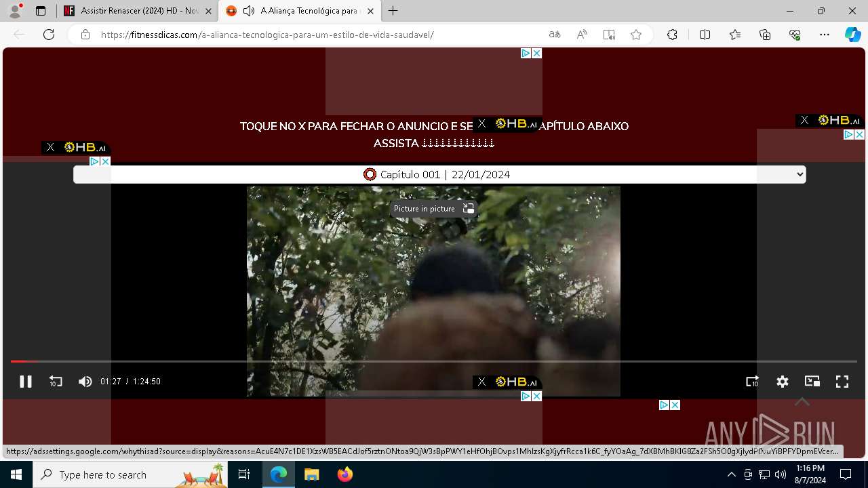Image resolution: width=868 pixels, height=488 pixels.
Task: Close the top banner ad with X
Action: [x=536, y=53]
